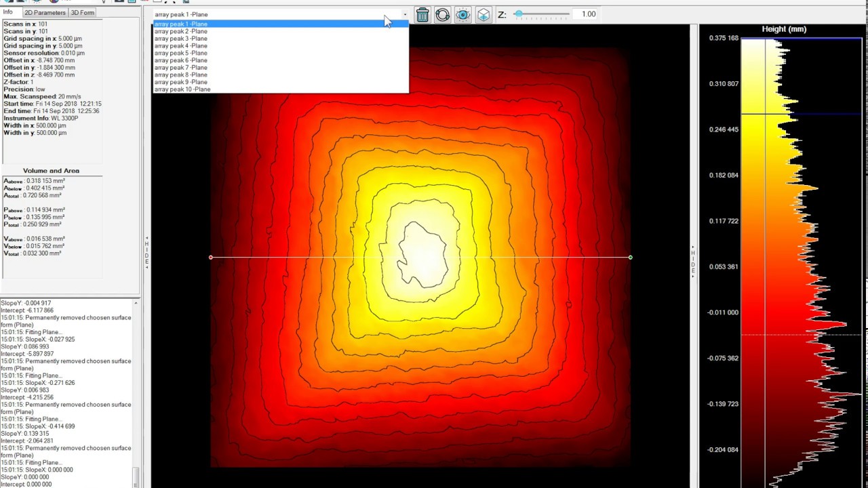
Task: Pick 'array peak 6 -Plane' entry
Action: (281, 60)
